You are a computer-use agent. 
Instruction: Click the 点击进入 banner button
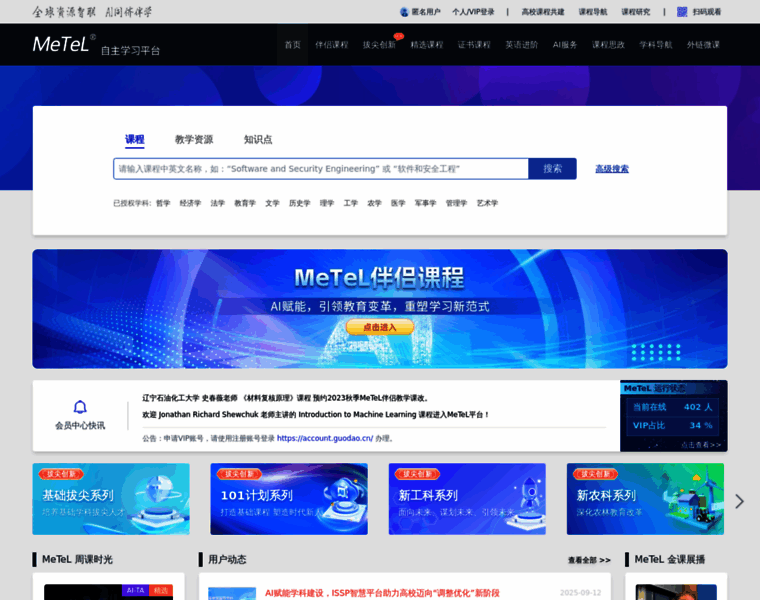pos(380,327)
